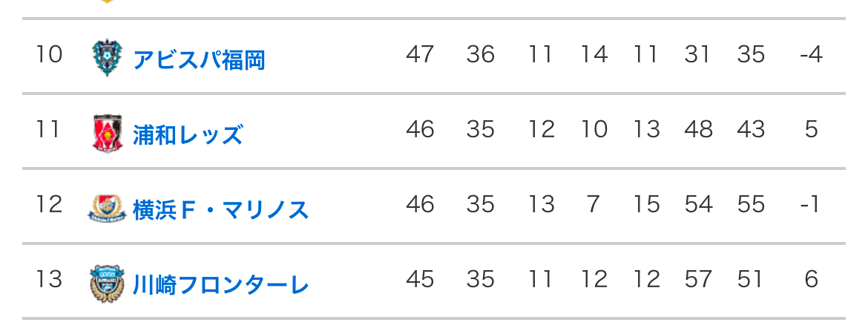Click Avispa Fukuoka's -4 goal difference
Viewport: 868px width, 334px height.
[812, 54]
